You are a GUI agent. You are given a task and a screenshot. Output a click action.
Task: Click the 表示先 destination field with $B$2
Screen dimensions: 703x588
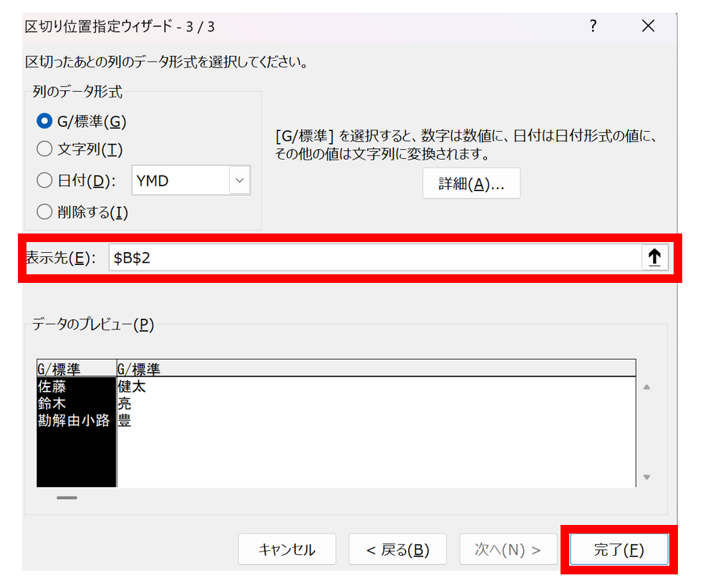(x=372, y=258)
